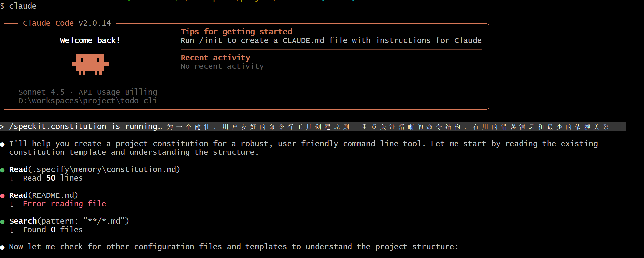Image resolution: width=644 pixels, height=258 pixels.
Task: Click green status dot beside Read constitution.md
Action: [x=3, y=170]
